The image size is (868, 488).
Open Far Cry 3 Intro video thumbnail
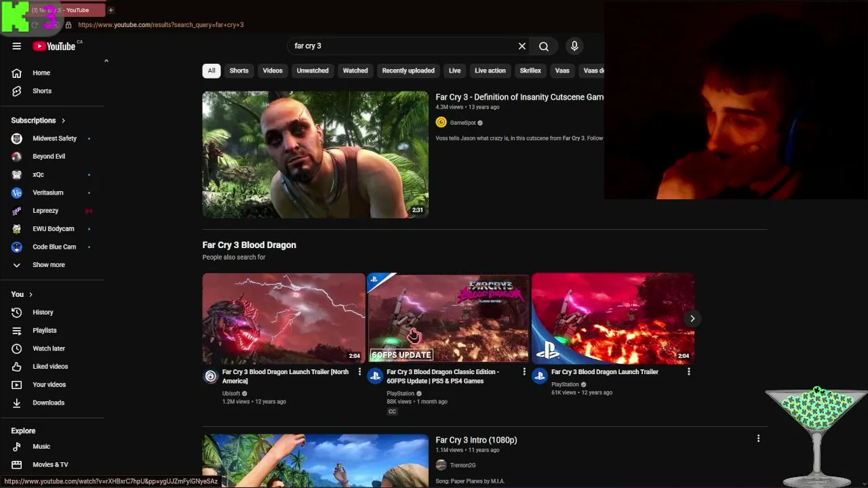[315, 461]
